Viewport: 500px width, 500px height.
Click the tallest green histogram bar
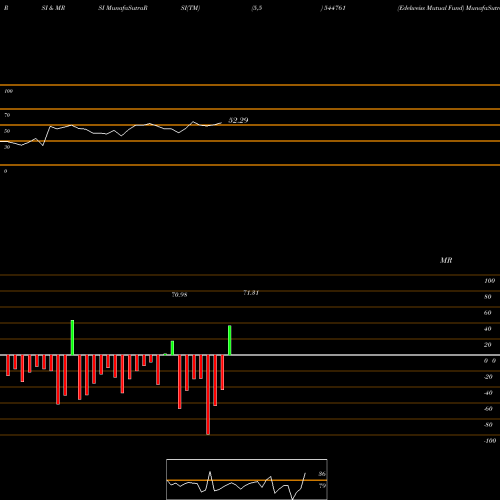coord(72,337)
